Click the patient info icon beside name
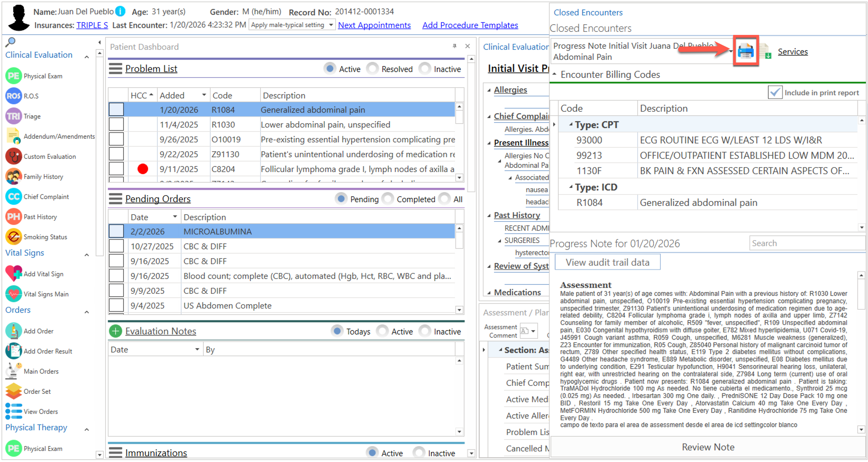The image size is (868, 462). 120,11
